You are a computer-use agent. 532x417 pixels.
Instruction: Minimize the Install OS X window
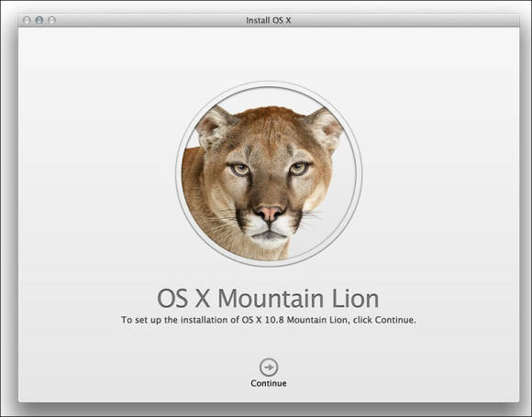39,20
